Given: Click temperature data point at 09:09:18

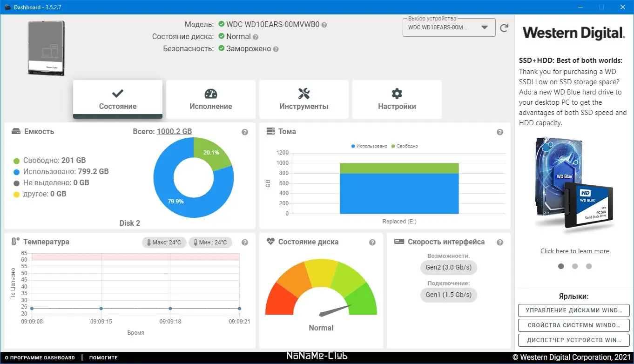Looking at the screenshot, I should pyautogui.click(x=170, y=308).
